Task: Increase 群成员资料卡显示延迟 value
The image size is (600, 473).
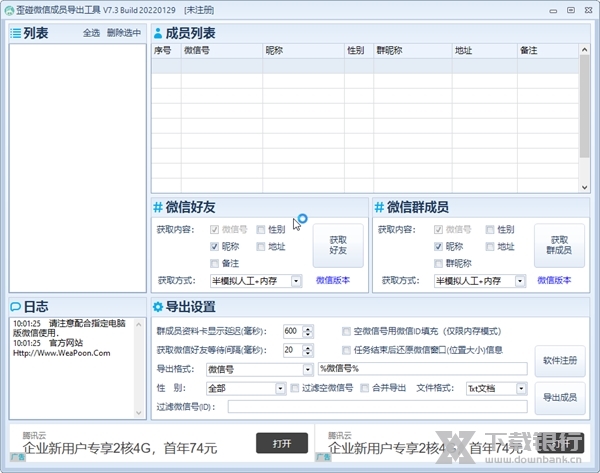Action: point(308,329)
